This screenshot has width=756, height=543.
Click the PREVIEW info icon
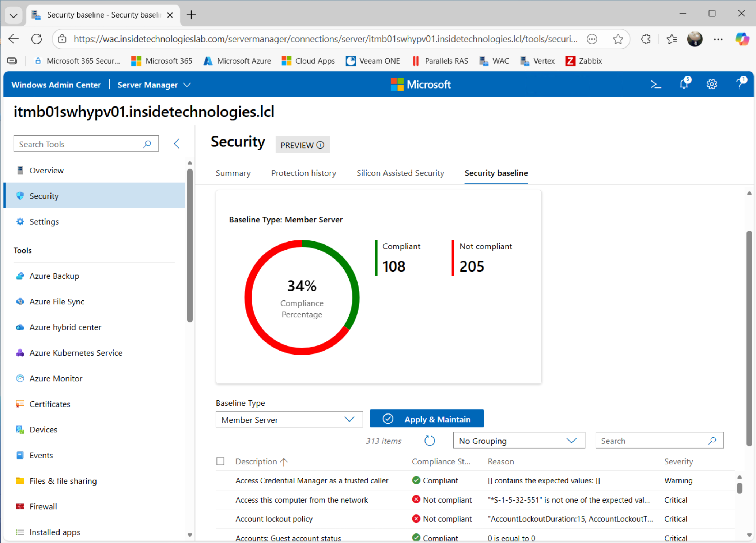point(320,145)
